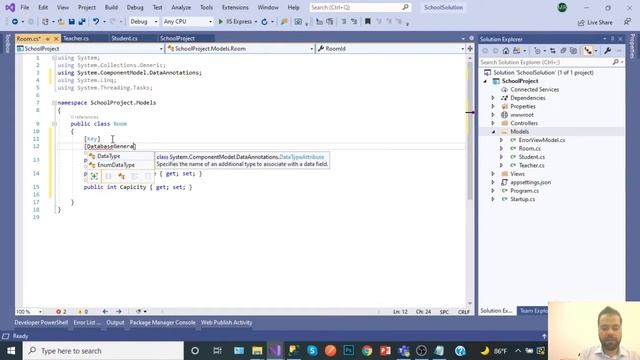The width and height of the screenshot is (640, 360).
Task: Switch to Team Explorer tab
Action: (x=533, y=311)
